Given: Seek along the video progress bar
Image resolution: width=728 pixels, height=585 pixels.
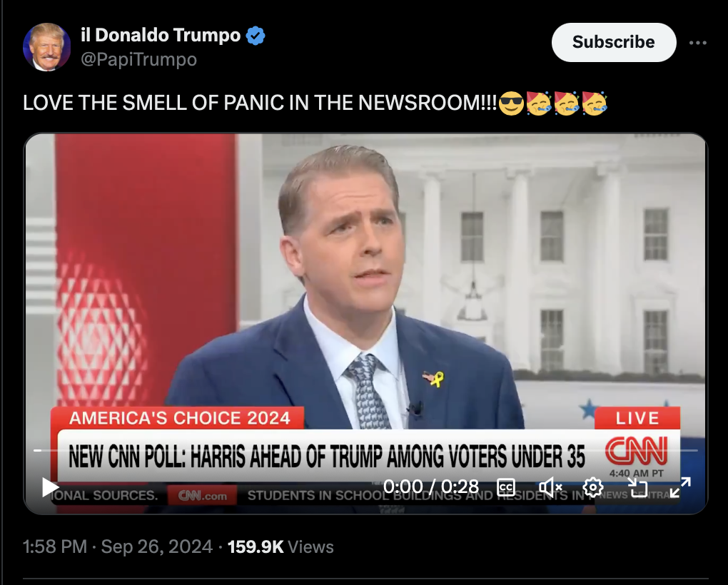Looking at the screenshot, I should pos(365,450).
